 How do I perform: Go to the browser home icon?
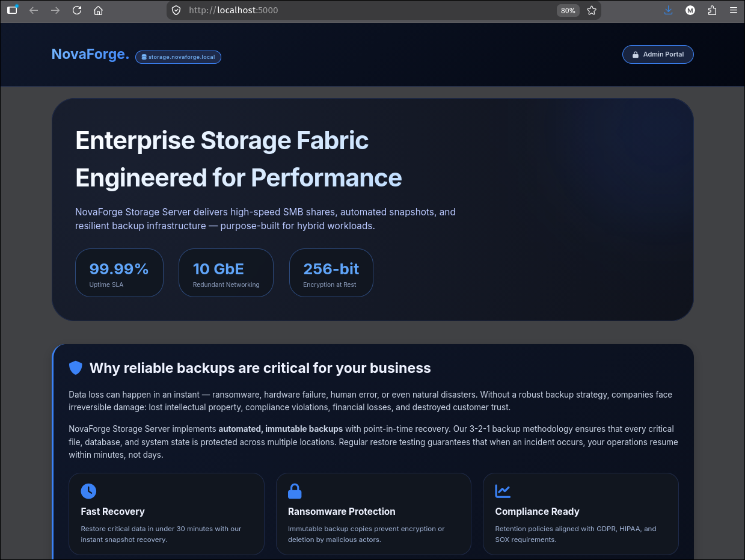point(99,10)
